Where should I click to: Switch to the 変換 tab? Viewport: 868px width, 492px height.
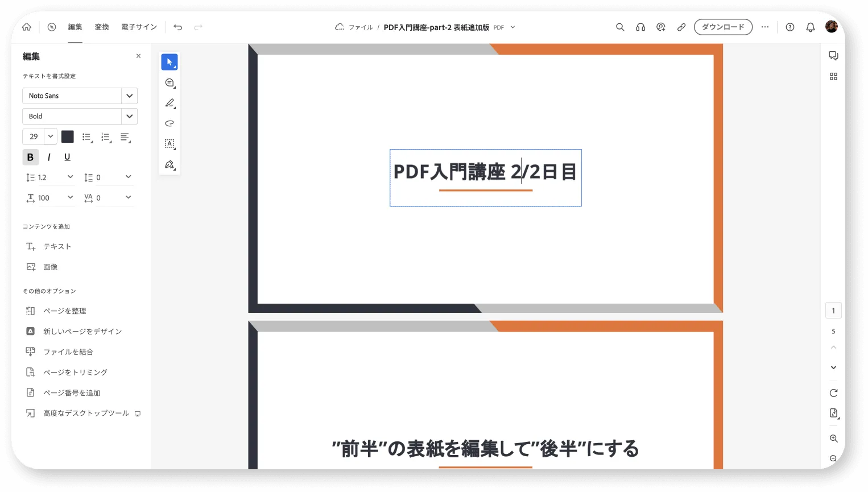pyautogui.click(x=102, y=27)
